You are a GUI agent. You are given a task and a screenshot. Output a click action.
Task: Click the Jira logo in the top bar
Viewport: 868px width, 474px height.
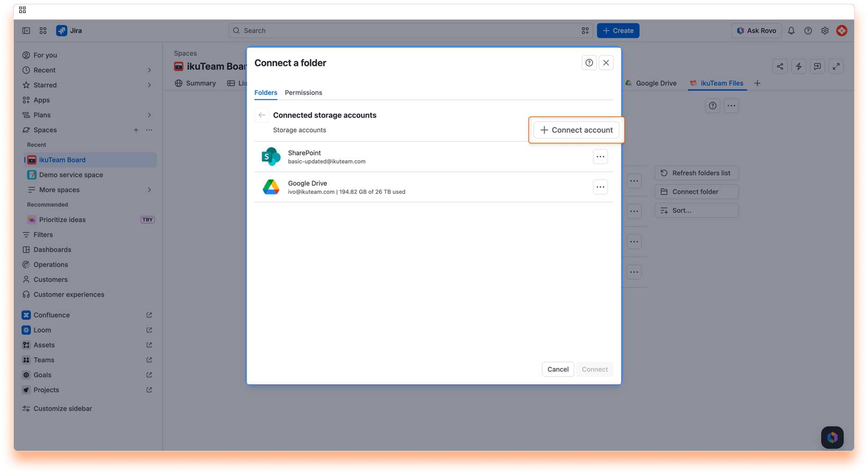[69, 30]
